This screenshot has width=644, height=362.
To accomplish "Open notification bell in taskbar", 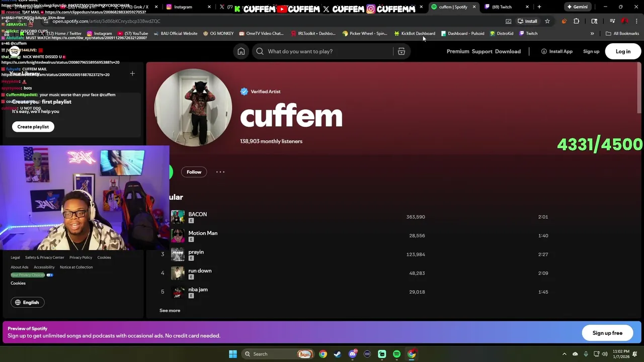I will coord(635,354).
